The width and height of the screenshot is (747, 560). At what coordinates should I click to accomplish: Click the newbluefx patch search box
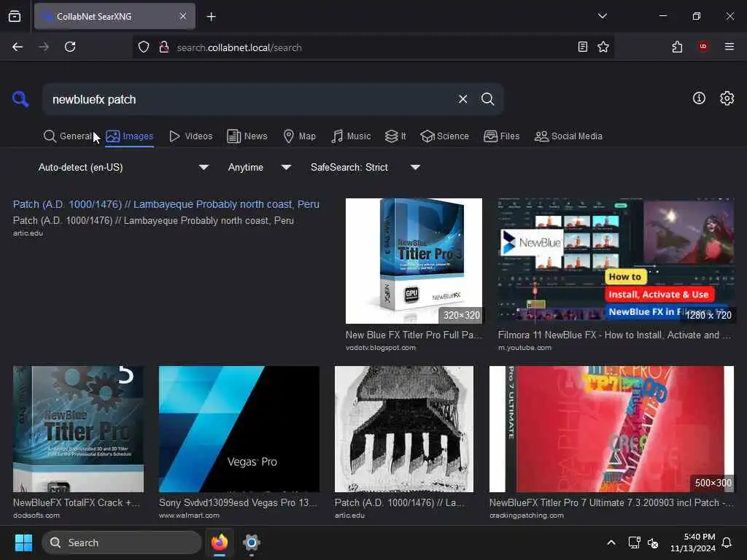(250, 99)
